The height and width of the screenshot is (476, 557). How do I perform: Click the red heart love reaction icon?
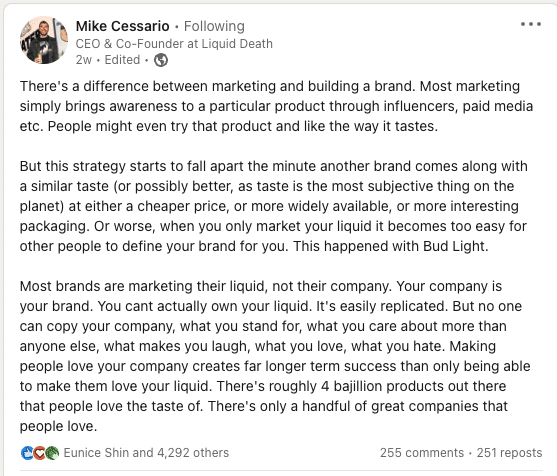coord(40,453)
